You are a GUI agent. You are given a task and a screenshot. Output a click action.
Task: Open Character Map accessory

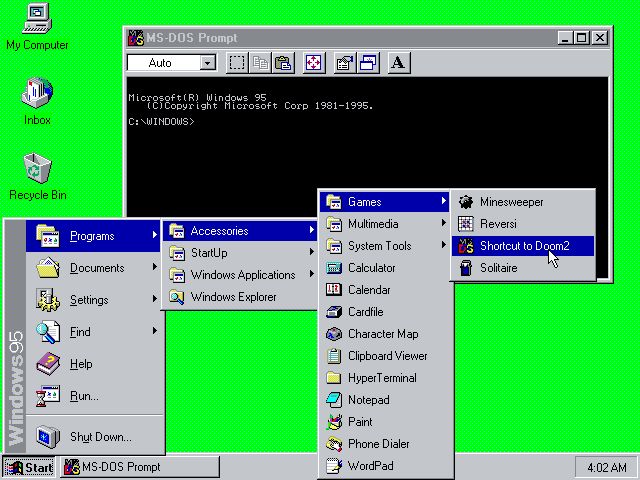[x=384, y=334]
